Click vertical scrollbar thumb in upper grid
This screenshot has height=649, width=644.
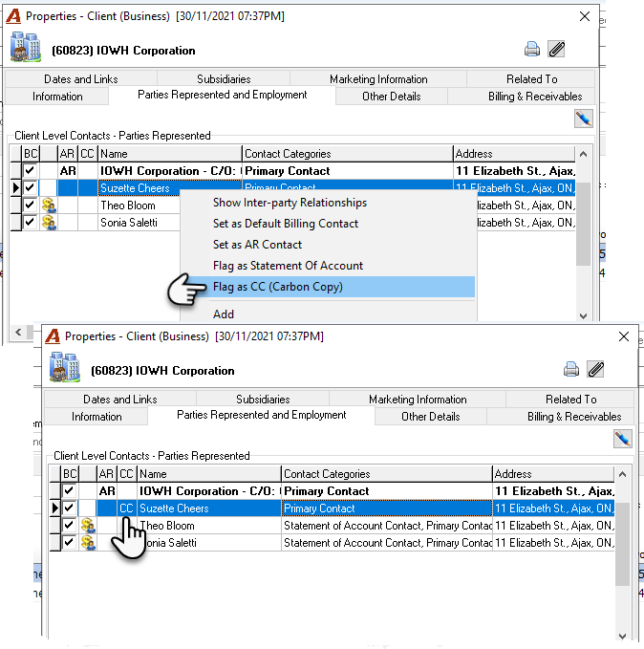point(583,224)
